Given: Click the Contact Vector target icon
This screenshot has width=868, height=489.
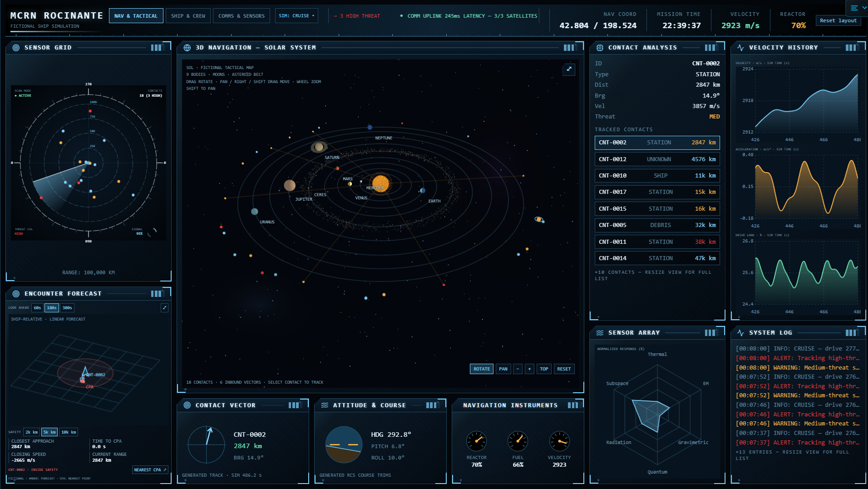Looking at the screenshot, I should (187, 405).
